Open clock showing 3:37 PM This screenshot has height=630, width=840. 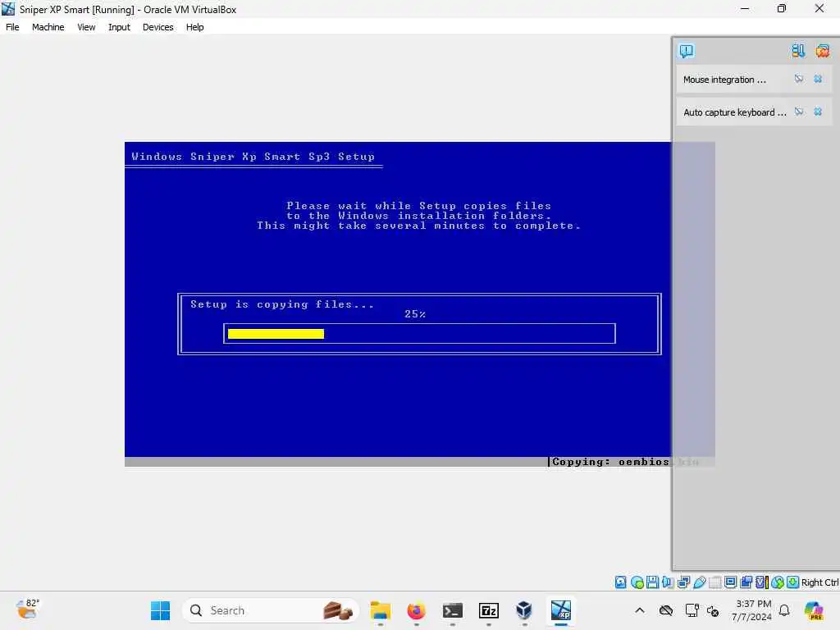click(753, 610)
